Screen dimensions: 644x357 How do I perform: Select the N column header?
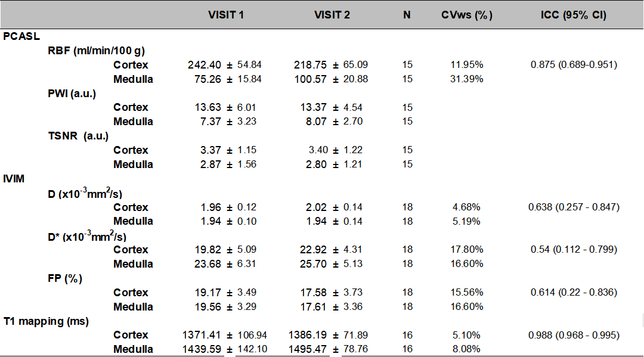point(407,15)
